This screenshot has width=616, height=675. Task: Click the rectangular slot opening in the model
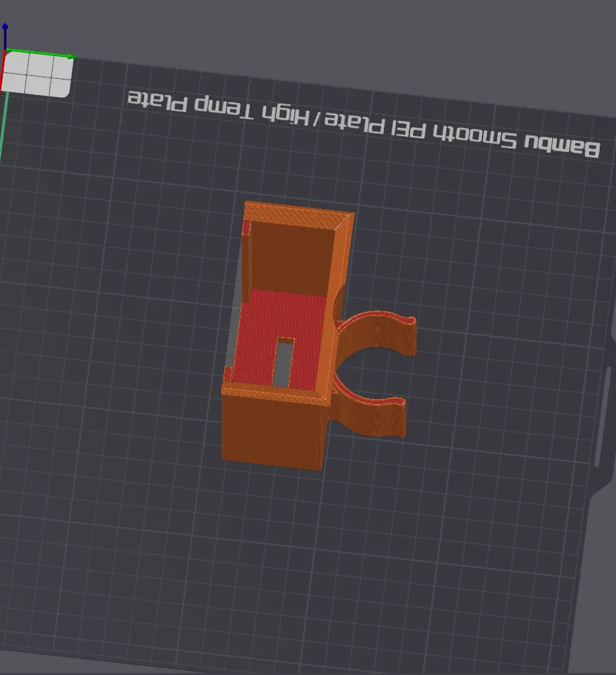point(284,363)
